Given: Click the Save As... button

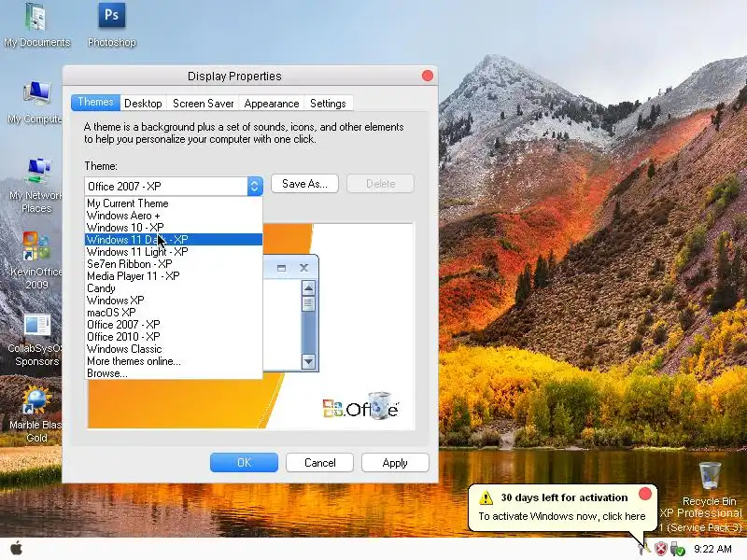Looking at the screenshot, I should point(304,184).
